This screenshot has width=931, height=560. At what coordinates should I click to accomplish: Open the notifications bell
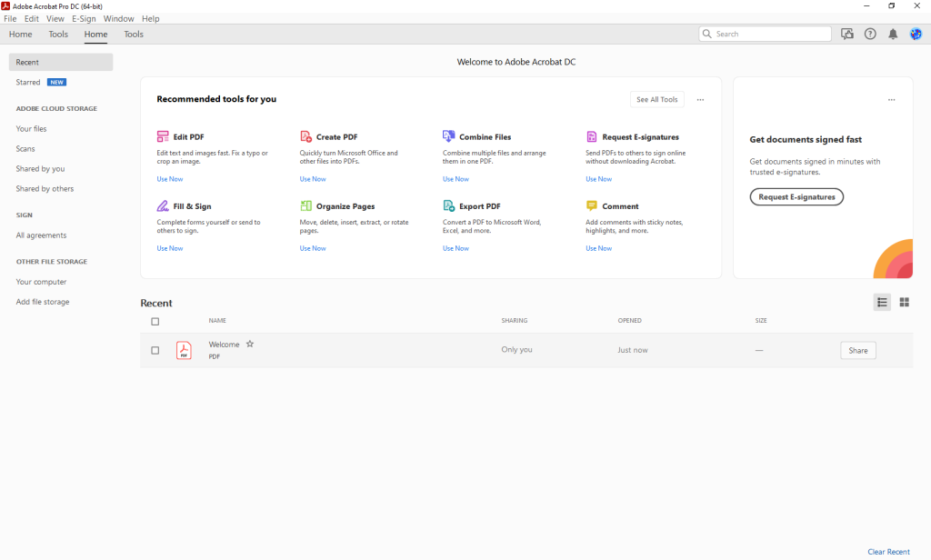point(893,34)
